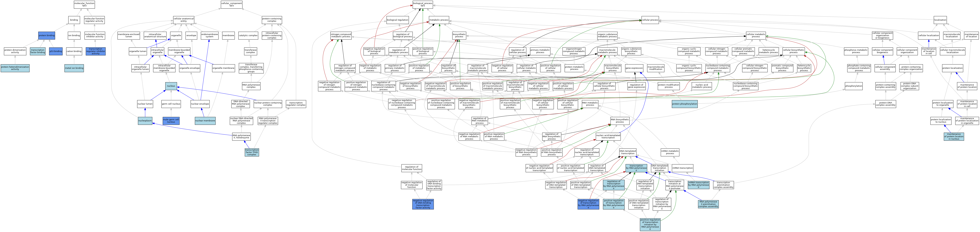Select the 'transcription factor binding' node

pos(38,51)
